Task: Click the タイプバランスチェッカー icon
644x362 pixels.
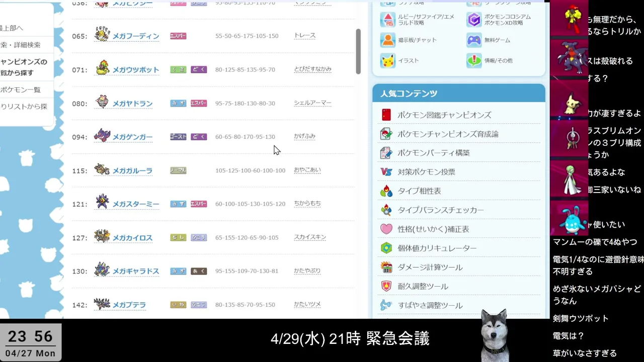Action: click(386, 210)
